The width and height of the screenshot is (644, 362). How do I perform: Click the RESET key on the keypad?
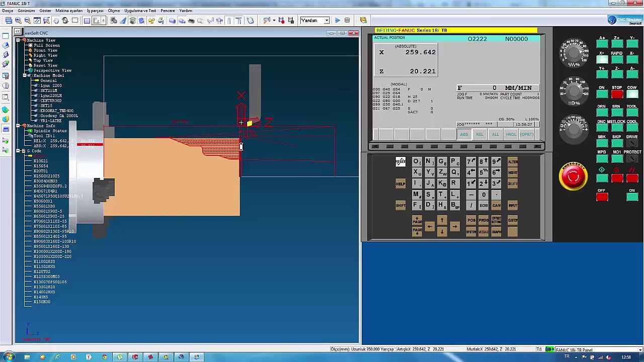click(400, 161)
